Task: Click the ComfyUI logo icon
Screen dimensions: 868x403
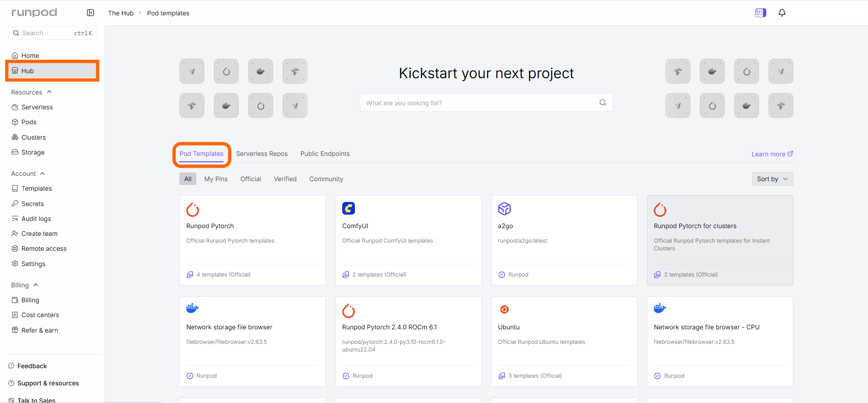Action: (x=349, y=208)
